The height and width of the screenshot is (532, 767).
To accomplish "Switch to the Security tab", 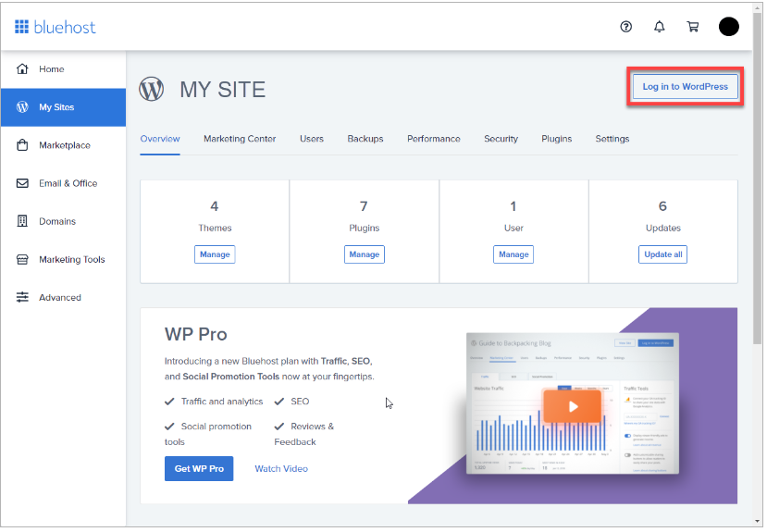I will [501, 139].
